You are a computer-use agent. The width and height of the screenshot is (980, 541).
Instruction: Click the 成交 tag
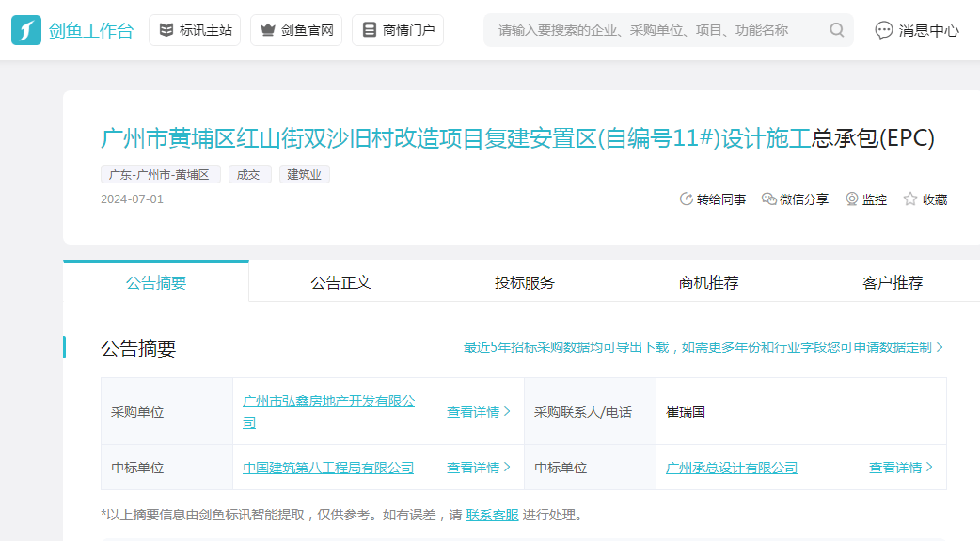(249, 174)
